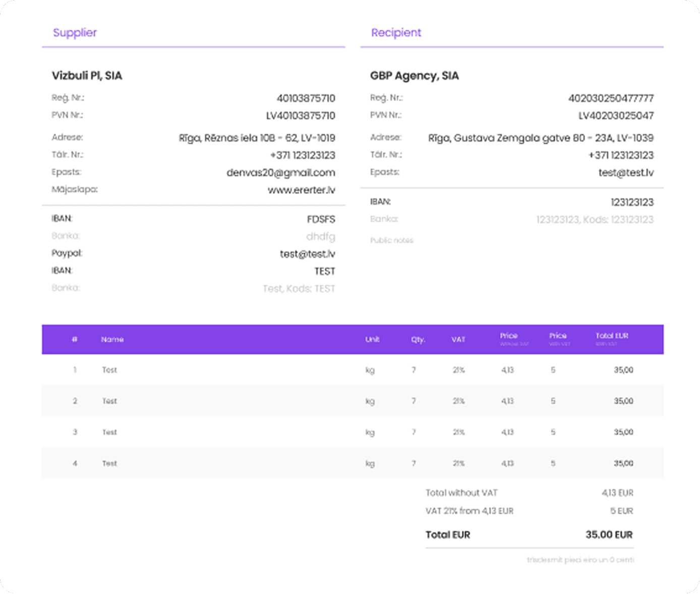700x594 pixels.
Task: Select the first Test item row
Action: tap(353, 370)
